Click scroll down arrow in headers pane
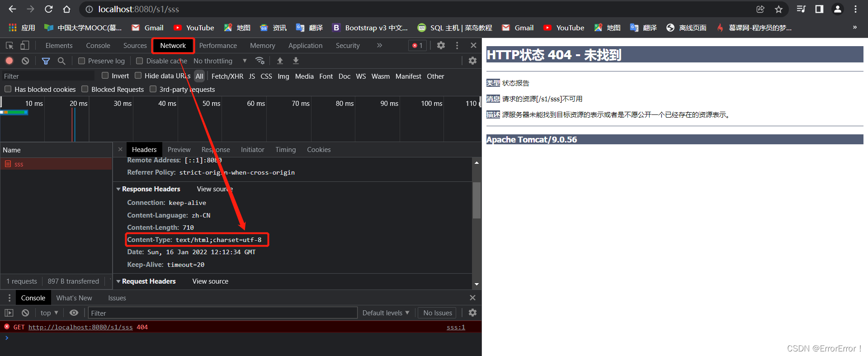This screenshot has height=356, width=868. pyautogui.click(x=476, y=284)
